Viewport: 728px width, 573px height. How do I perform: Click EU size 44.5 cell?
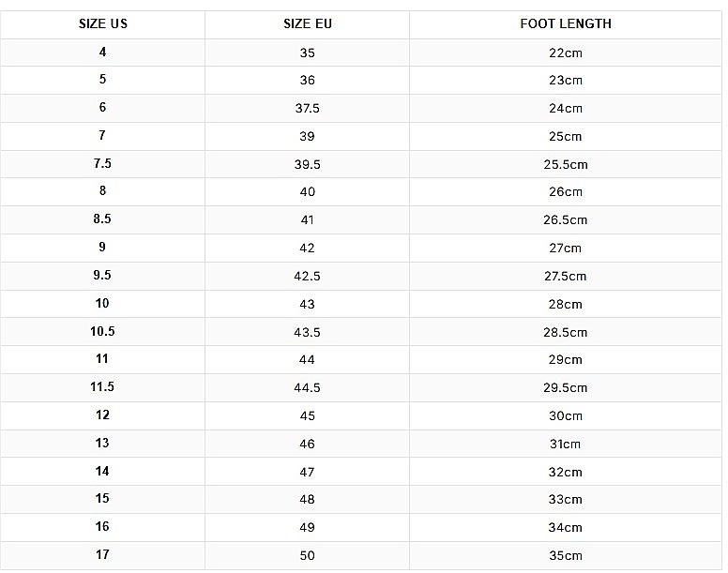coord(308,388)
